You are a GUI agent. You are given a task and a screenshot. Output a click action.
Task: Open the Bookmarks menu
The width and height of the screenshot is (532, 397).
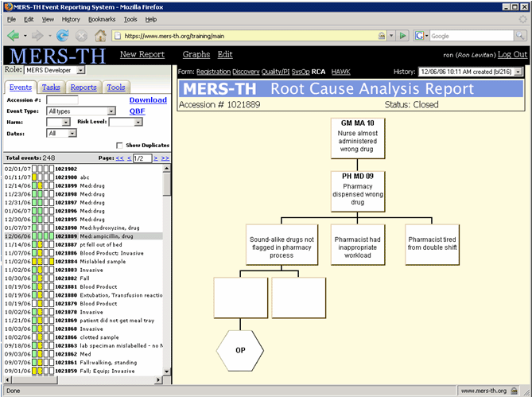[102, 19]
